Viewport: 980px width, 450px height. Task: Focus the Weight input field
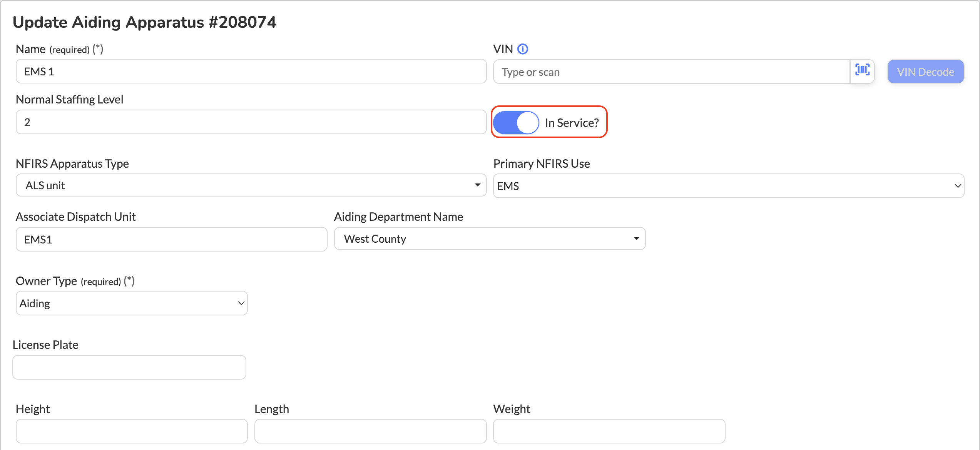point(609,431)
